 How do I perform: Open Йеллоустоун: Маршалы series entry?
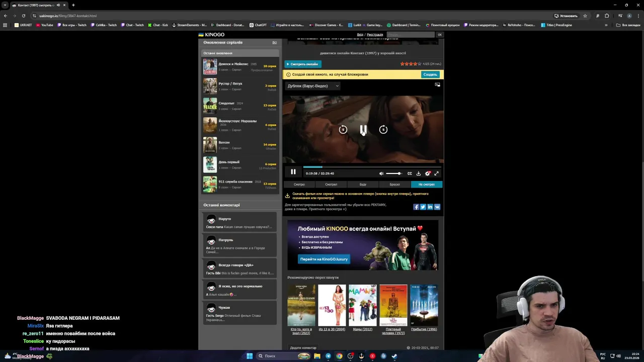240,125
